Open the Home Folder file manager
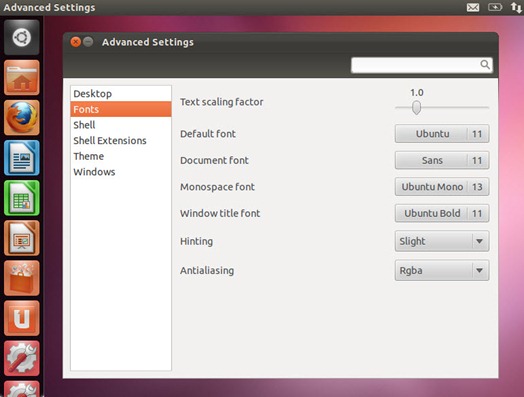This screenshot has height=397, width=524. click(22, 78)
